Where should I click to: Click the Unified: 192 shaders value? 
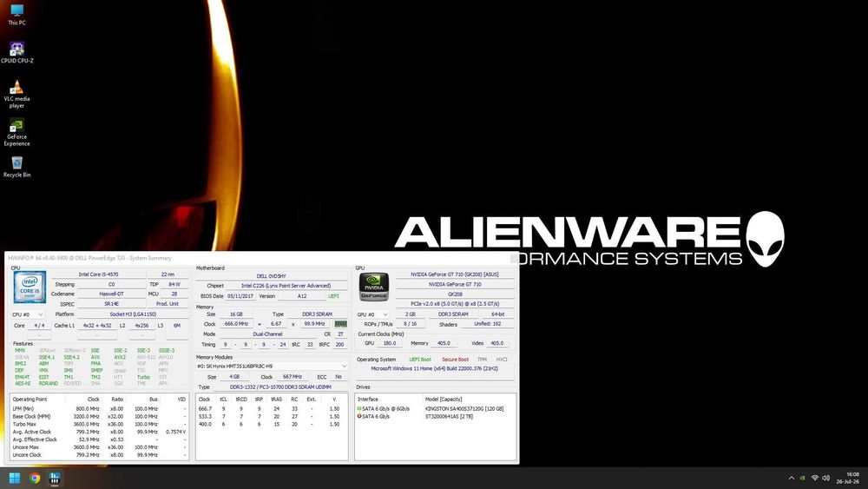tap(488, 324)
